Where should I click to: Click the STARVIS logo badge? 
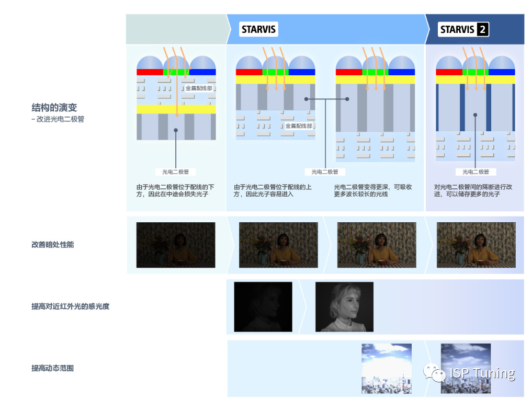click(257, 29)
